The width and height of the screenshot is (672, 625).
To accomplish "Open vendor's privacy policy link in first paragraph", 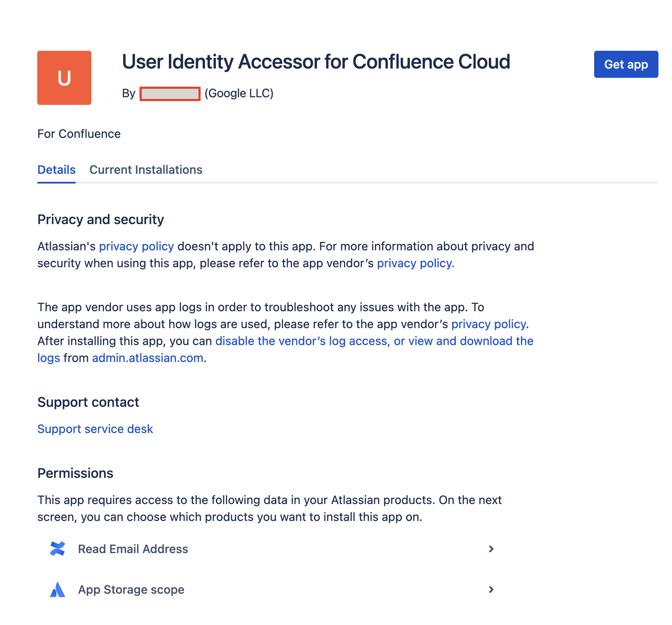I will 415,263.
